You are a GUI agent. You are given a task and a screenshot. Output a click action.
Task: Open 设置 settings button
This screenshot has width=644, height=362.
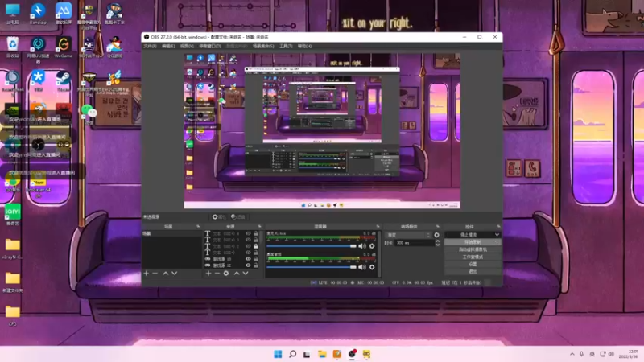[473, 265]
